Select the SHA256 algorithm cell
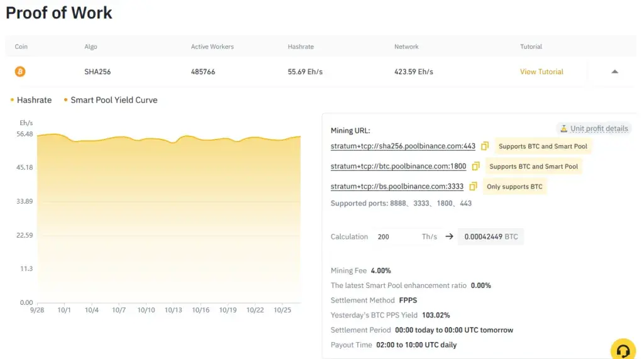644x359 pixels. coord(97,72)
